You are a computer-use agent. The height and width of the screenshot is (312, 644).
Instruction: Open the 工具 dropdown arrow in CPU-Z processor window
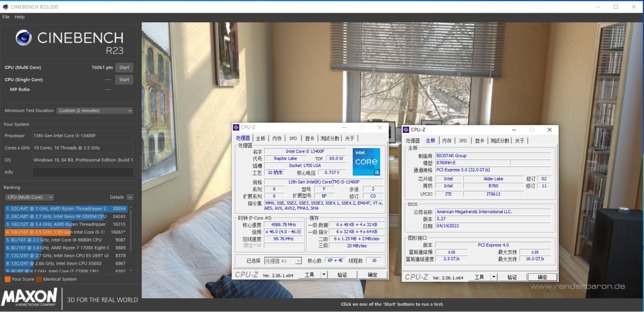click(x=324, y=275)
